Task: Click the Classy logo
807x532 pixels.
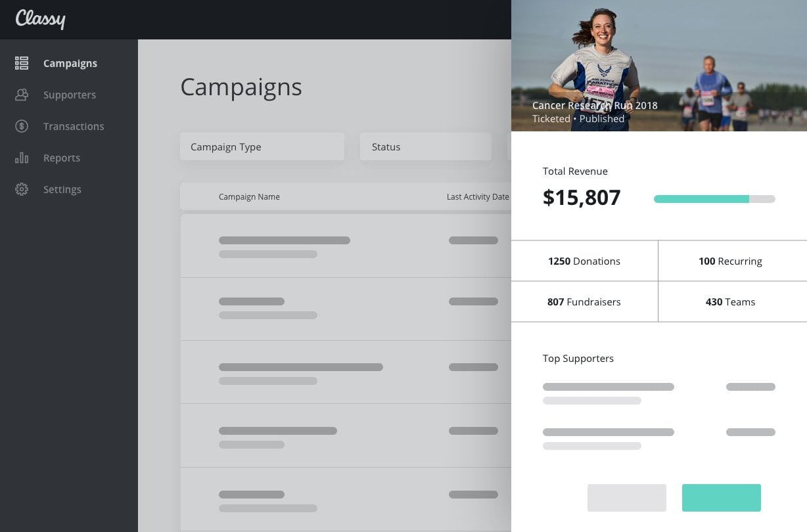Action: pos(40,18)
